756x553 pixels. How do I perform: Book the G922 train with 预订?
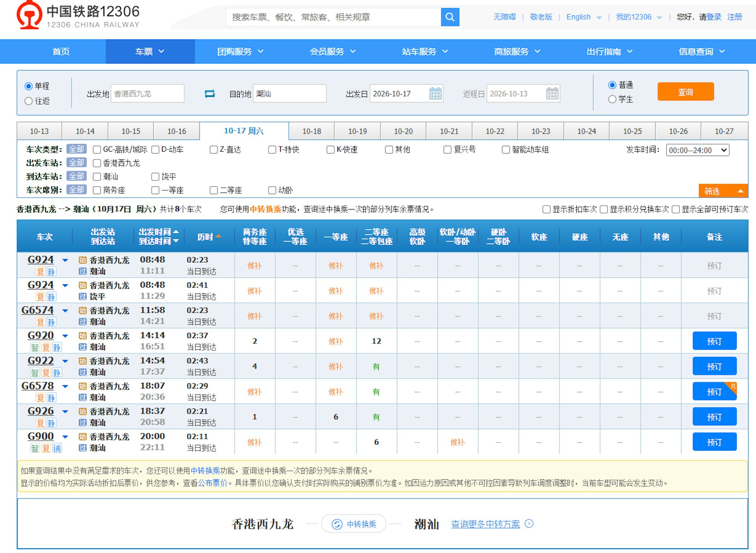click(714, 367)
